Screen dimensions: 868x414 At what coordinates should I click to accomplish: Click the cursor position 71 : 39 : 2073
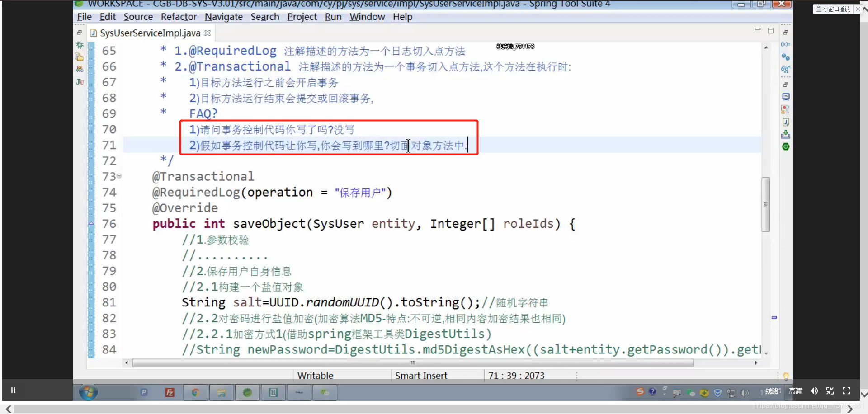point(516,376)
